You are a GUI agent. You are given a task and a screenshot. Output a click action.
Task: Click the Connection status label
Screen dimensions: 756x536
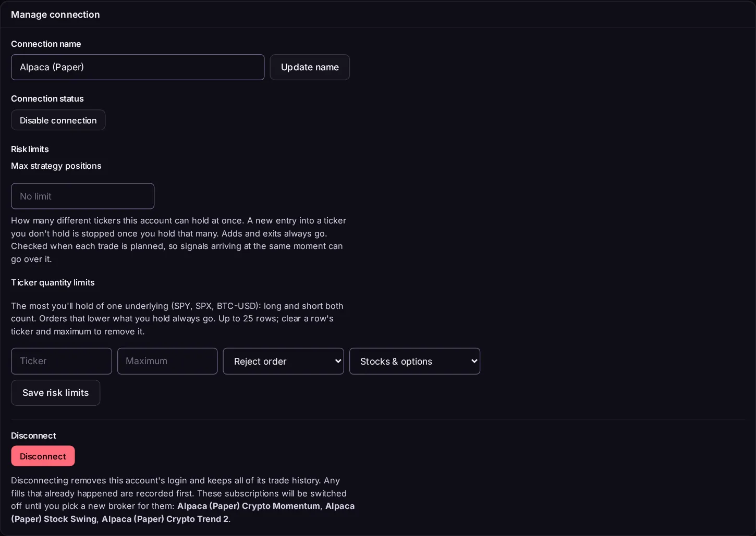(47, 98)
